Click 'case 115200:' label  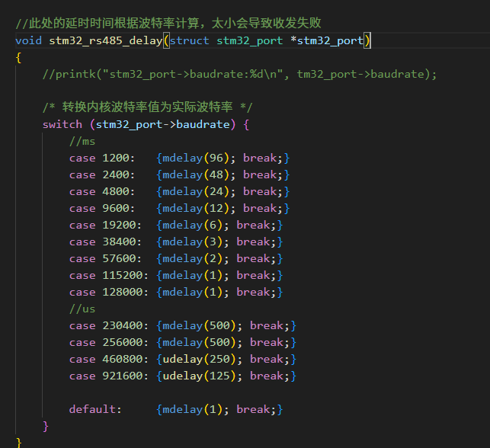click(109, 276)
